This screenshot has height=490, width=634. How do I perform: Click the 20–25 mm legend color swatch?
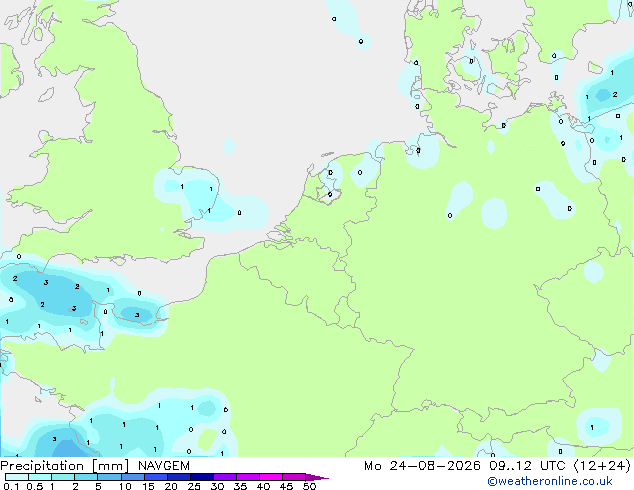(178, 477)
